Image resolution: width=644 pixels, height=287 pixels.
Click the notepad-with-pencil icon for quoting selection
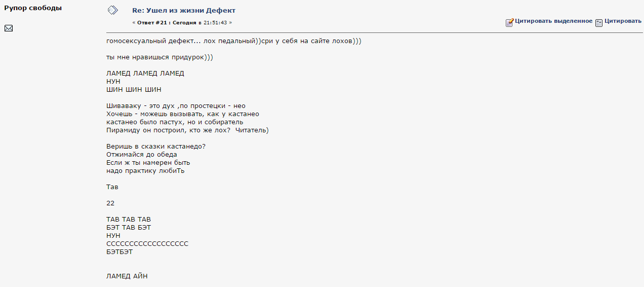[510, 22]
